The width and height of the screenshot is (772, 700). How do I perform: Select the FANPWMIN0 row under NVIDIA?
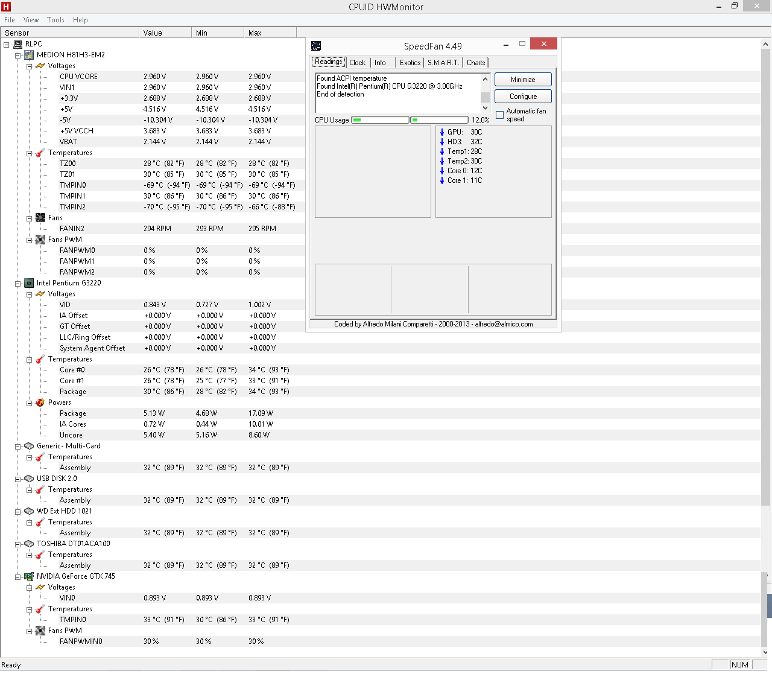[380, 641]
